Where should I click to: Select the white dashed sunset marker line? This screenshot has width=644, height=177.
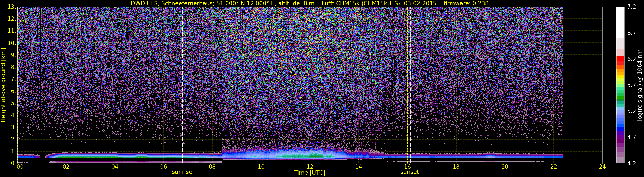410,85
